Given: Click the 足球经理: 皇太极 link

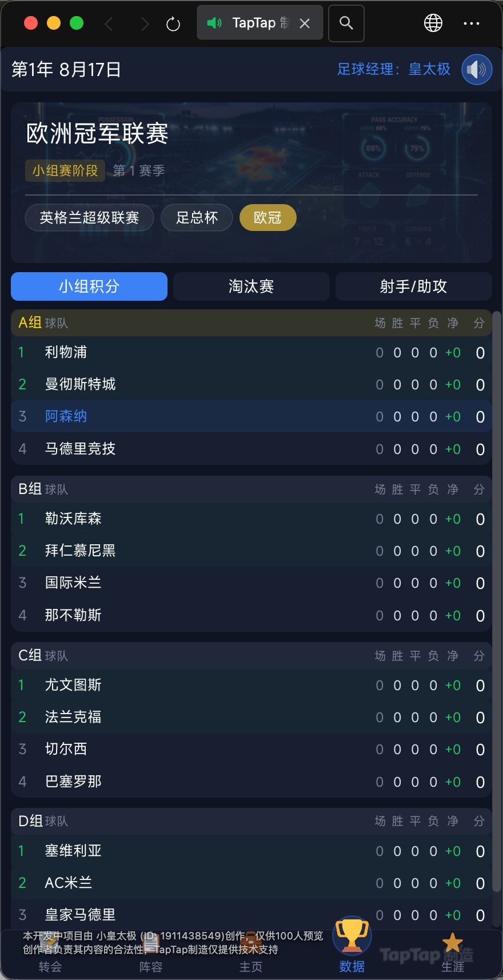Looking at the screenshot, I should (393, 70).
